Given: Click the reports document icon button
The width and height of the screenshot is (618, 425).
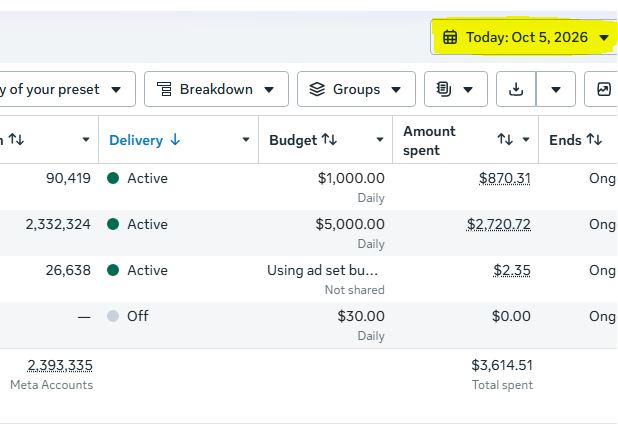Looking at the screenshot, I should (x=456, y=89).
